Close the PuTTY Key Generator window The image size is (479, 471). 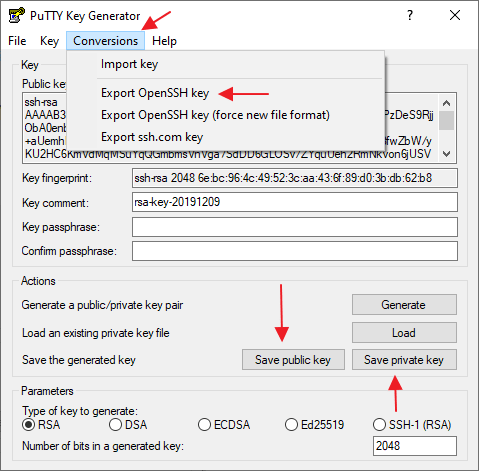455,15
